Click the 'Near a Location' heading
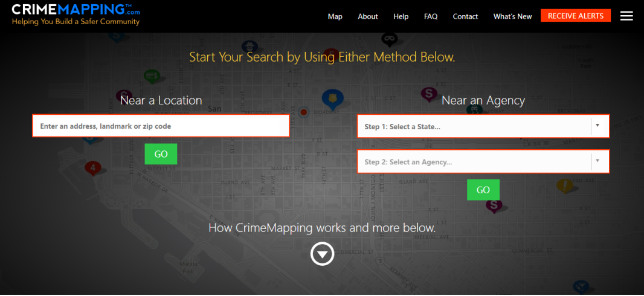The width and height of the screenshot is (644, 296). 161,100
